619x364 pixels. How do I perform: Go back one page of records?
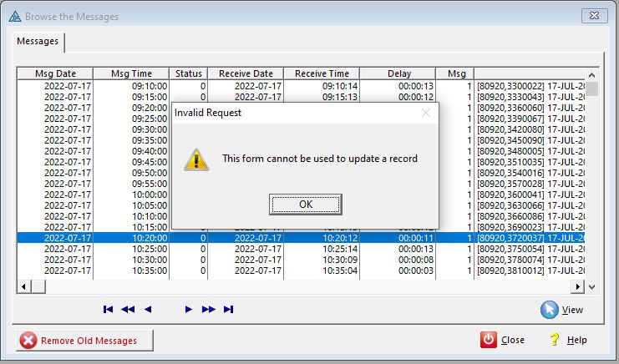[x=128, y=310]
